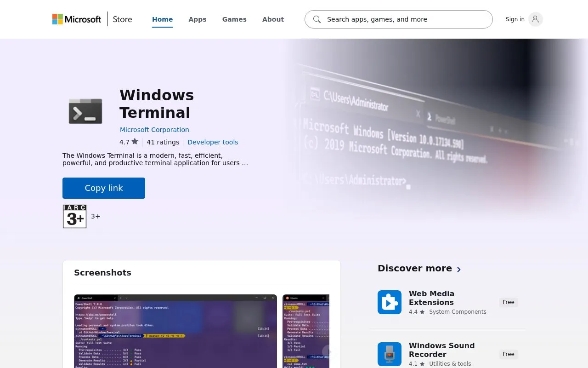Click the Sign in avatar icon

536,19
